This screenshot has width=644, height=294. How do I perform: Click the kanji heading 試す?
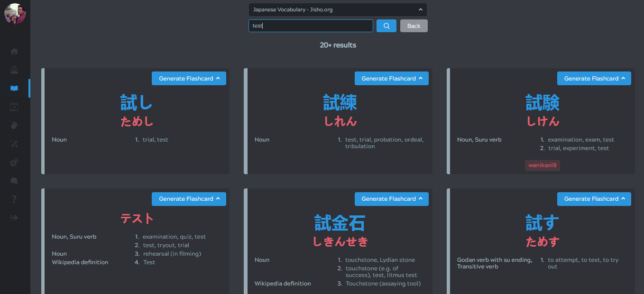tap(543, 223)
